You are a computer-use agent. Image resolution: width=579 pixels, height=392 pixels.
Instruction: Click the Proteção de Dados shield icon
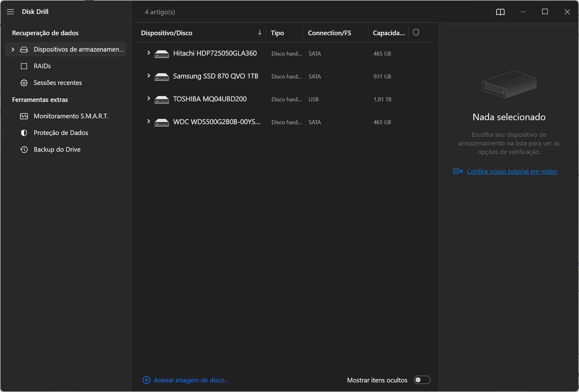tap(24, 133)
